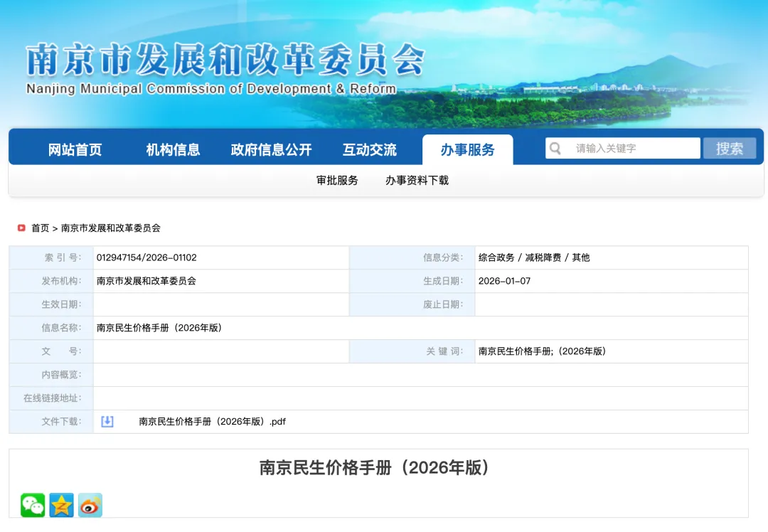
Task: Click the 文号 label cell
Action: tap(51, 351)
